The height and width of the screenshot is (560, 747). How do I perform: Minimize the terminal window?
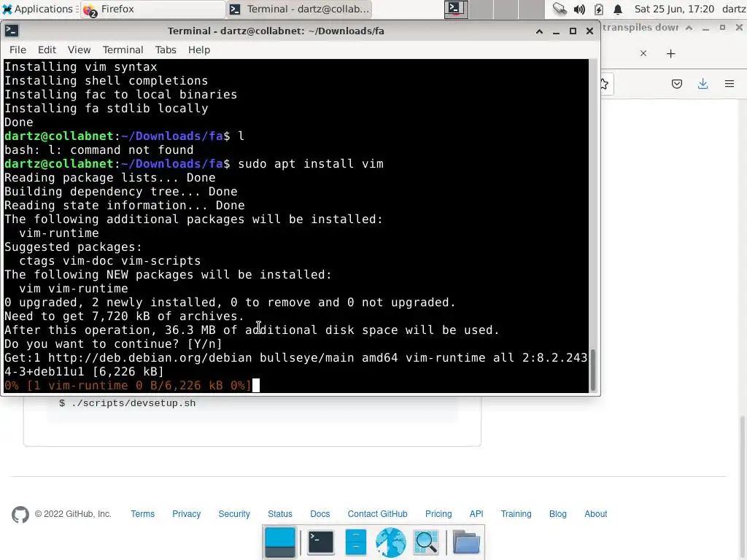click(x=556, y=31)
